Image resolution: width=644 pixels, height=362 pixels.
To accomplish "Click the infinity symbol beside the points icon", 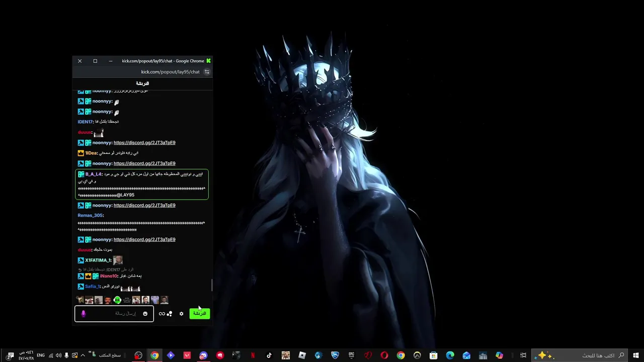I will coord(162,314).
